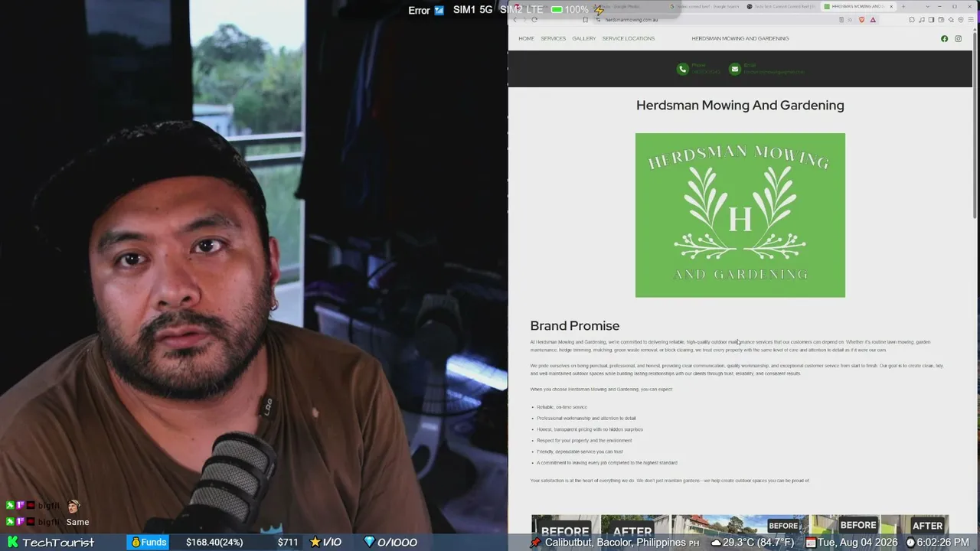Screen dimensions: 980x551
Task: Click the calendar icon beside the date
Action: (811, 543)
